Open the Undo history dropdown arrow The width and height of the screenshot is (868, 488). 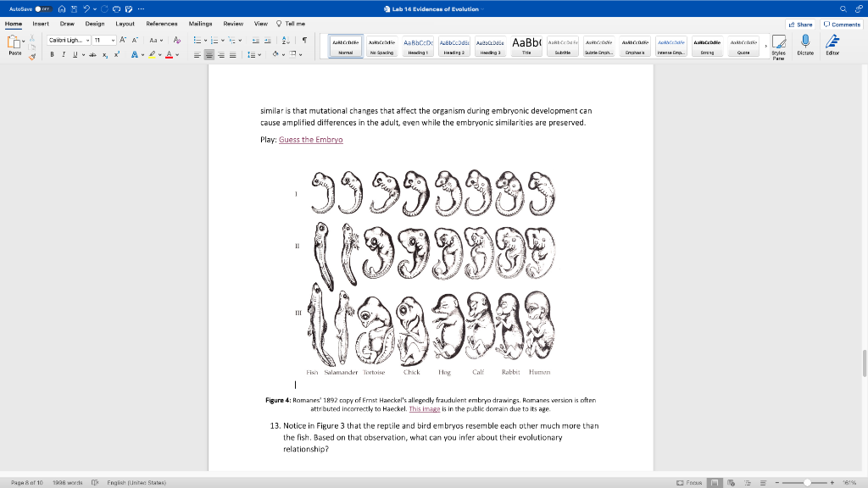tap(95, 8)
